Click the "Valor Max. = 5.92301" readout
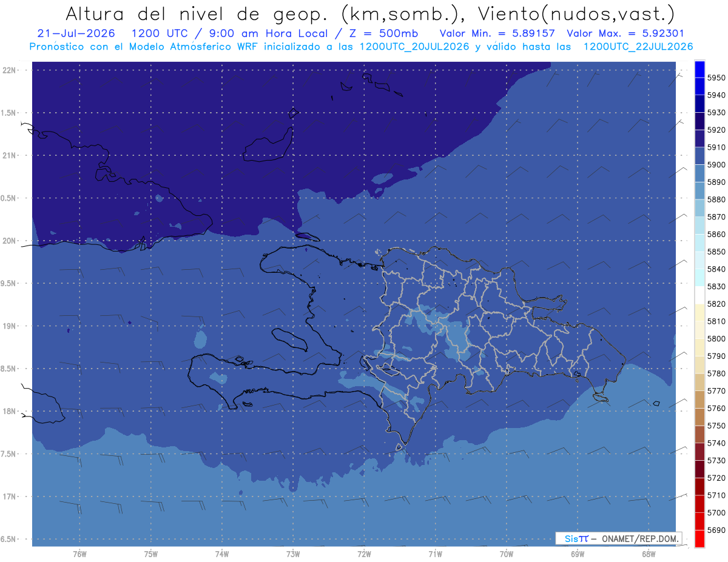 [x=625, y=33]
